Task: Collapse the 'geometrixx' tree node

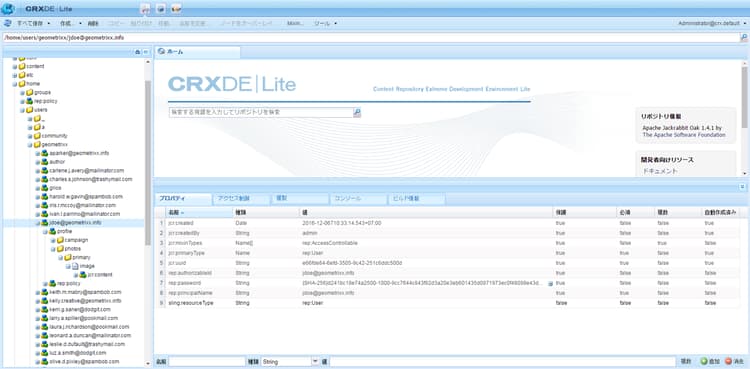Action: pyautogui.click(x=30, y=145)
